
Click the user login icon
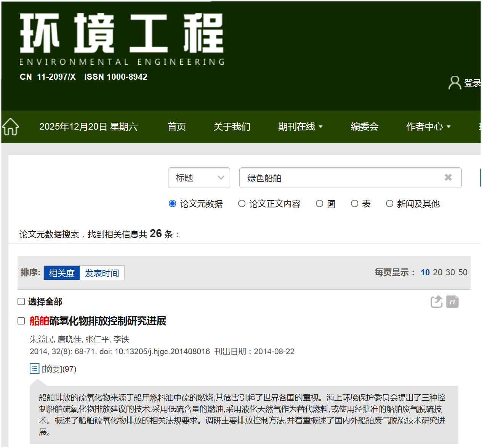click(455, 82)
